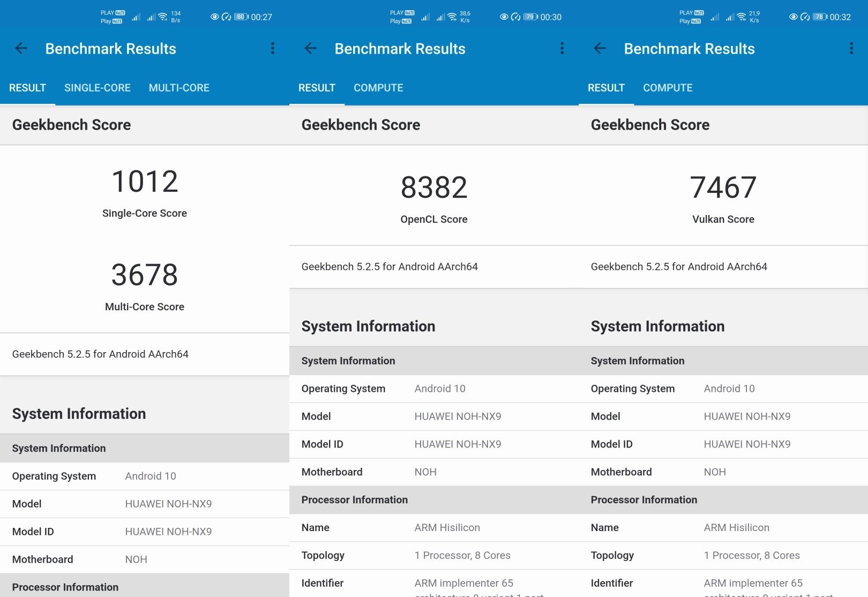The image size is (868, 597).
Task: Tap Model row in OpenCL screen
Action: pos(434,416)
